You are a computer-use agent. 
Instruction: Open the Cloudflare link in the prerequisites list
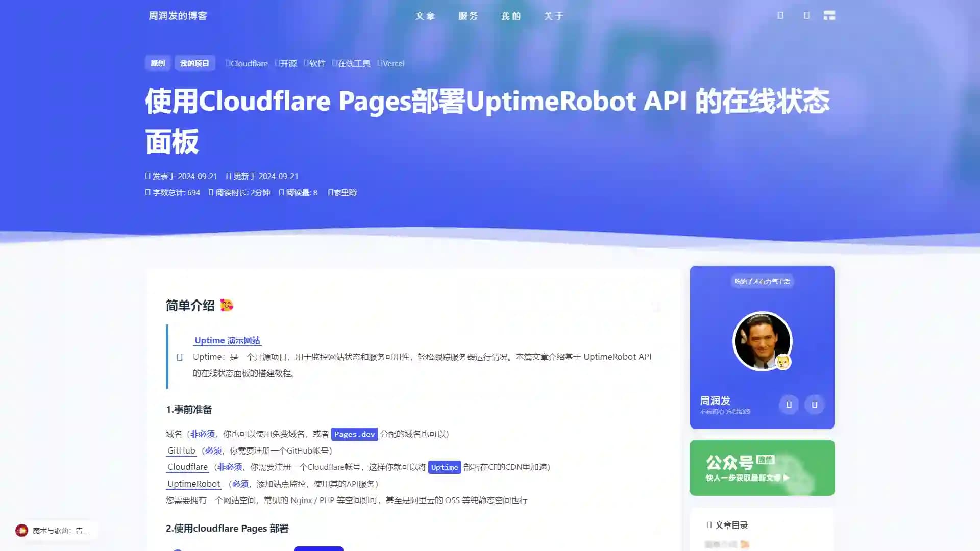coord(187,467)
